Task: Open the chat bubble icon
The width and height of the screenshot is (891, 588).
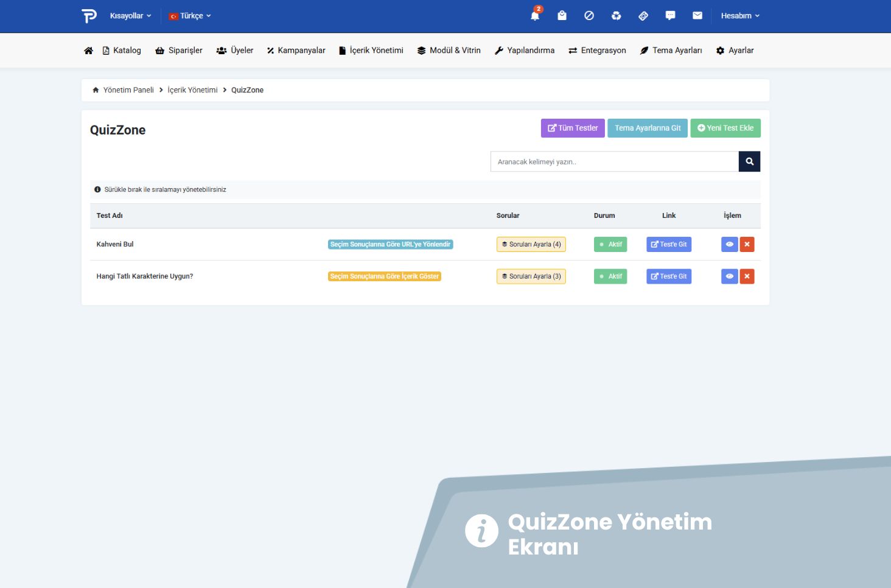Action: [670, 16]
